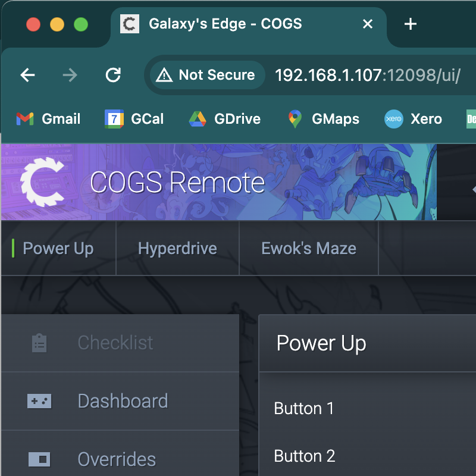
Task: Open the GCal bookmark
Action: click(x=134, y=118)
